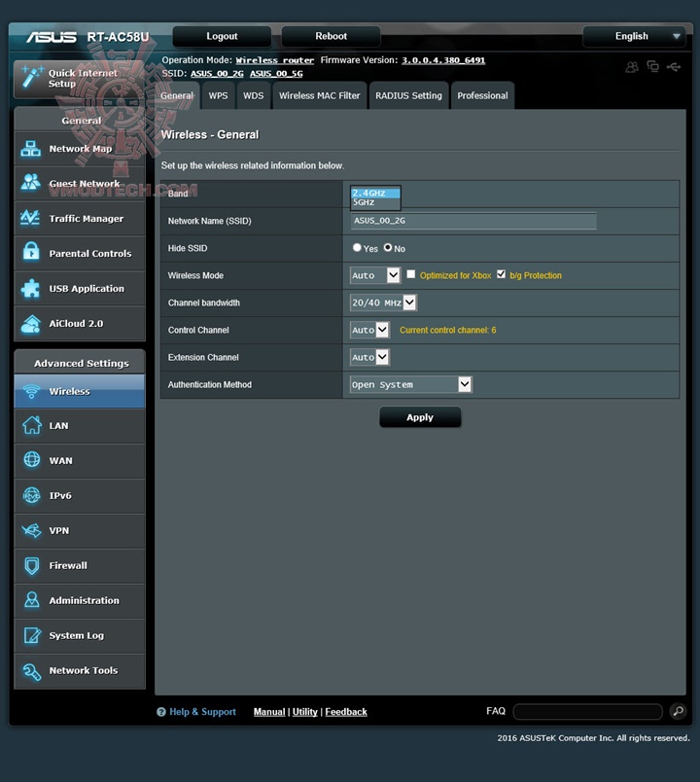Screen dimensions: 700x782
Task: Switch to the WPS tab
Action: (x=218, y=95)
